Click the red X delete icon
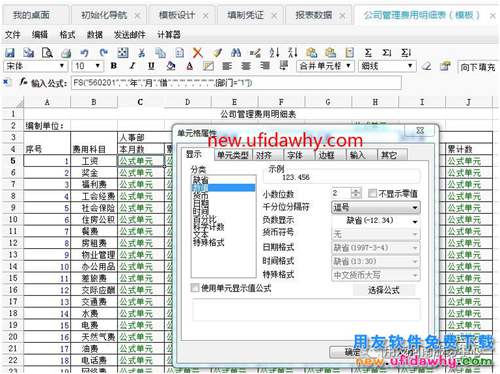Screen dimensions: 500x374 (x=198, y=53)
